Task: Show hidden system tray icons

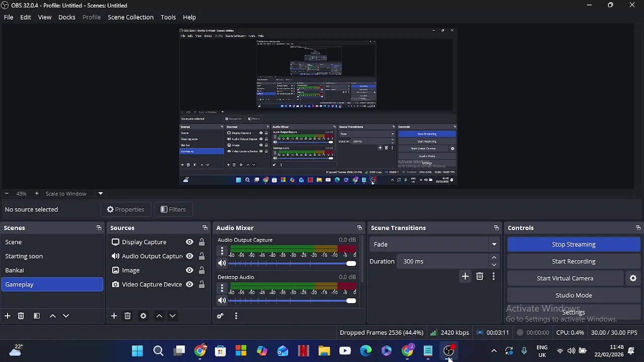Action: [494, 351]
